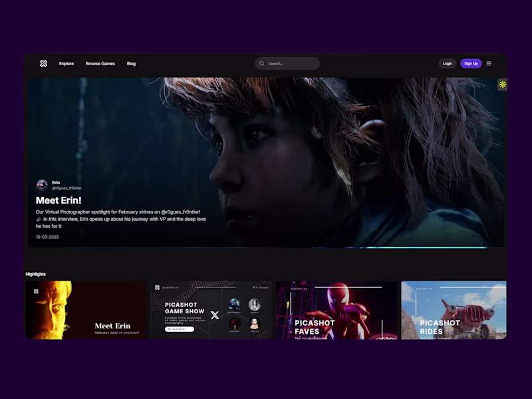This screenshot has width=532, height=399.
Task: Open the Explore page
Action: [x=66, y=63]
